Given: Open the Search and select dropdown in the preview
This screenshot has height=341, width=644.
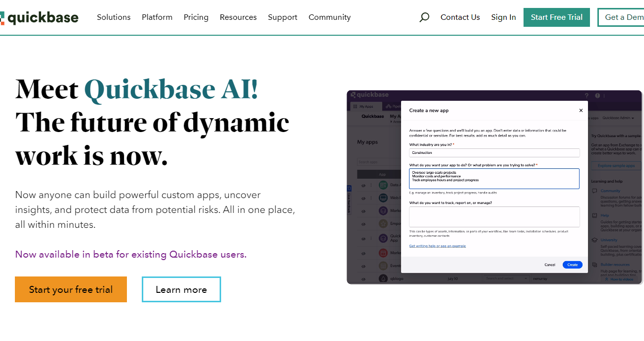Looking at the screenshot, I should [507, 278].
